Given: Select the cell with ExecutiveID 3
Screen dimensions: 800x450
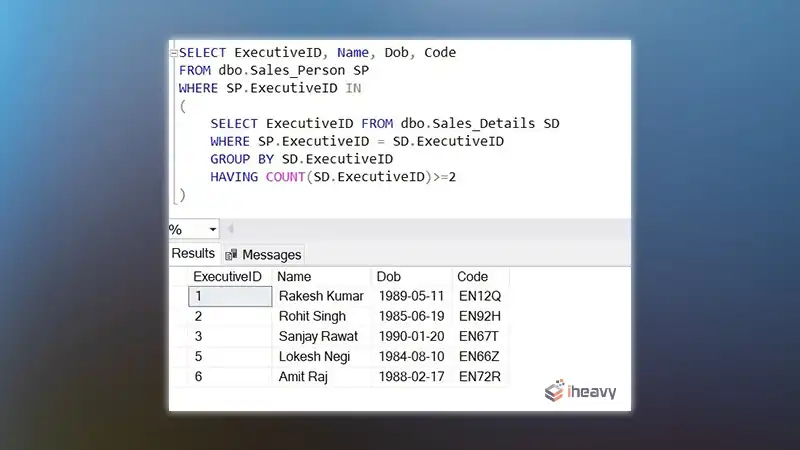Looking at the screenshot, I should 230,337.
